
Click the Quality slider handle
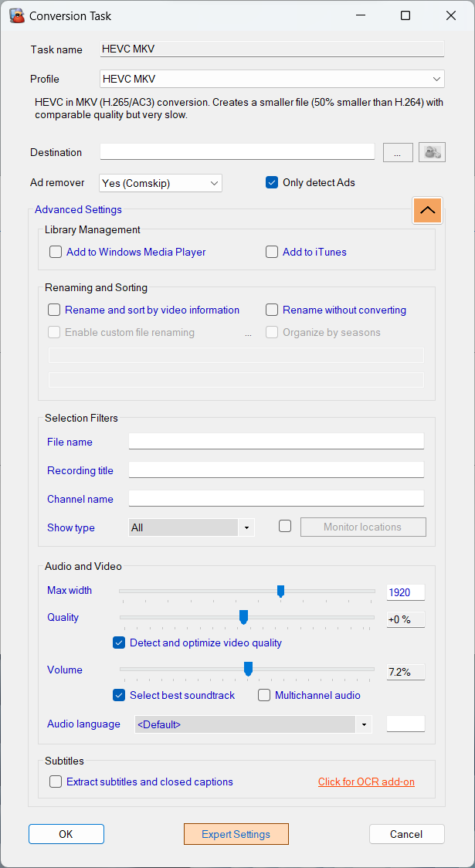point(243,617)
